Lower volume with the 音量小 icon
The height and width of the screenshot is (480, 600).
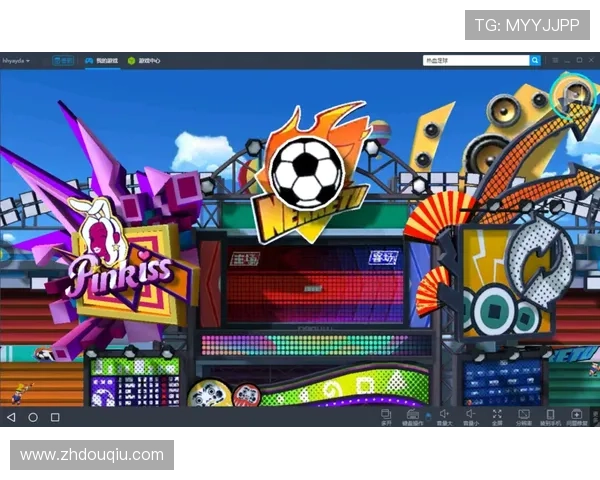coord(470,415)
